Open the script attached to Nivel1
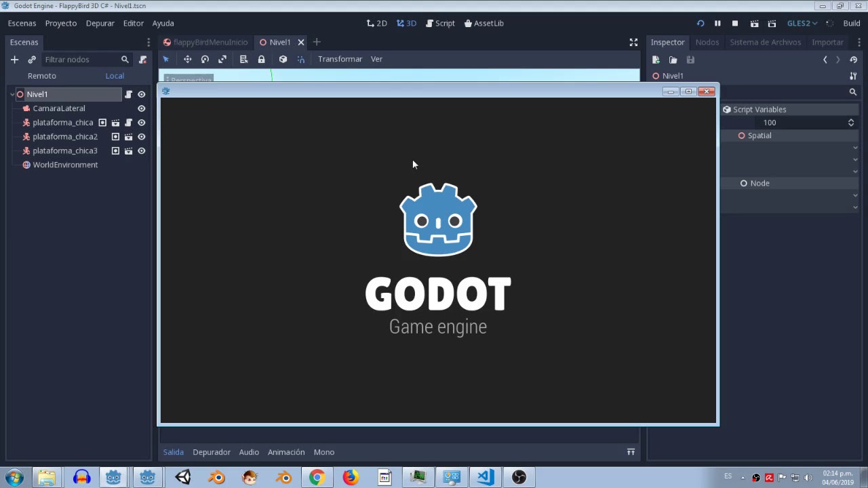The image size is (868, 488). point(128,94)
